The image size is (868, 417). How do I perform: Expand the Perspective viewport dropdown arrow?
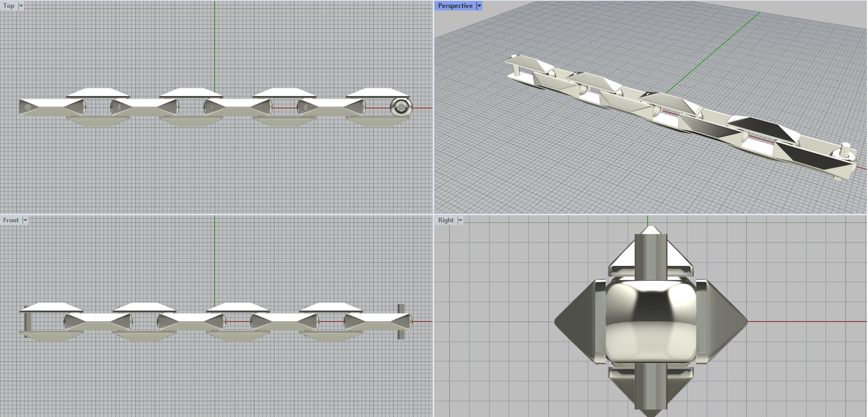pyautogui.click(x=479, y=6)
